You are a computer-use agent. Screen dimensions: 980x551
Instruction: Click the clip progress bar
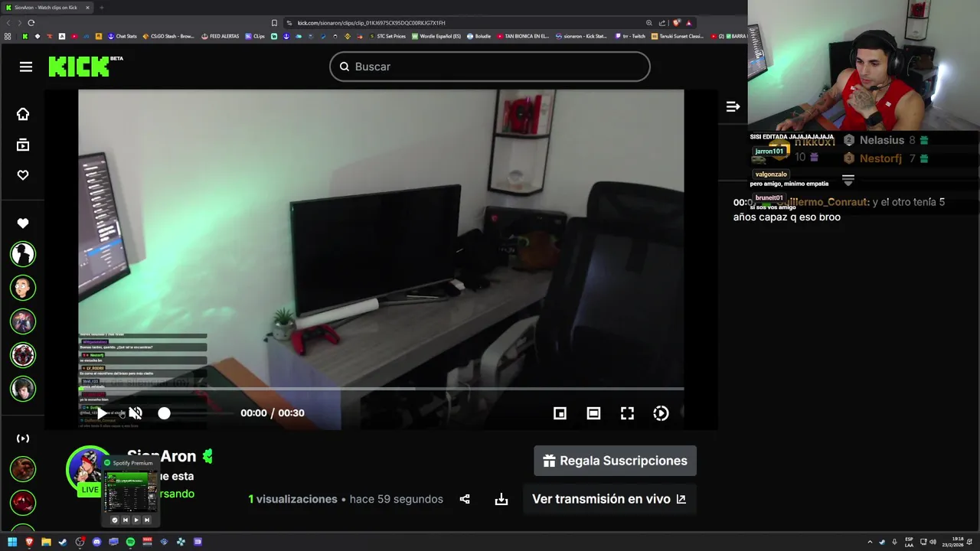tap(381, 389)
